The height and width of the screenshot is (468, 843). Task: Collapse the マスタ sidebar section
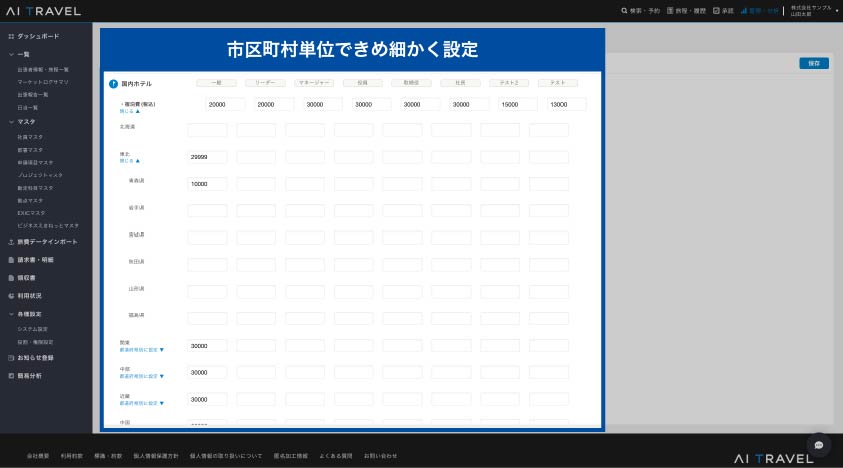pos(11,122)
